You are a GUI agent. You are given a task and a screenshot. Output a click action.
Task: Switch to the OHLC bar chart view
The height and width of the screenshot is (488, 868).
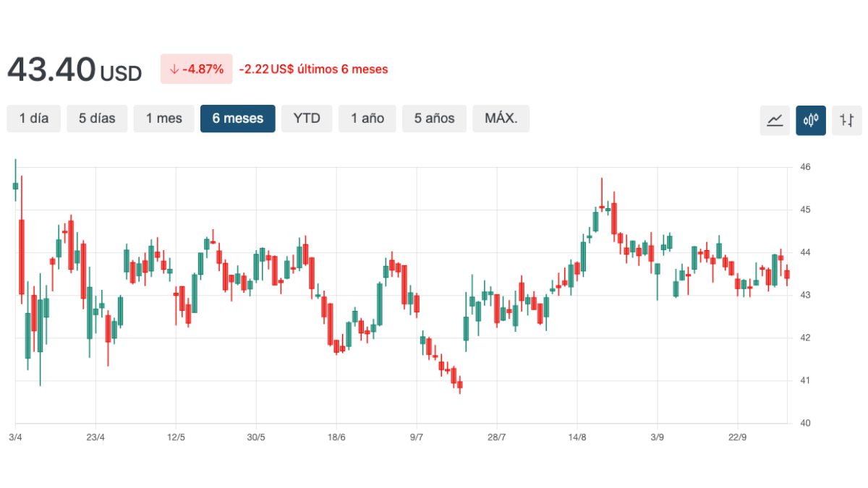point(847,120)
